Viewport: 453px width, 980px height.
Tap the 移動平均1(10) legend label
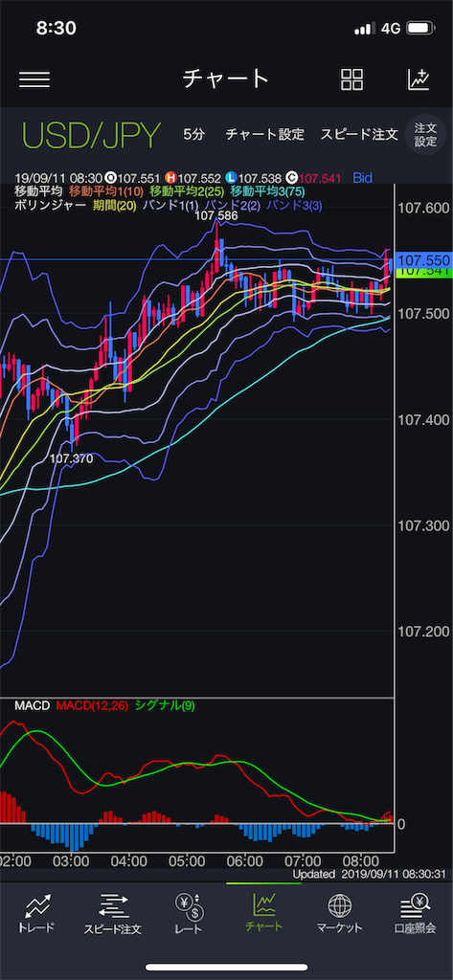pos(107,190)
